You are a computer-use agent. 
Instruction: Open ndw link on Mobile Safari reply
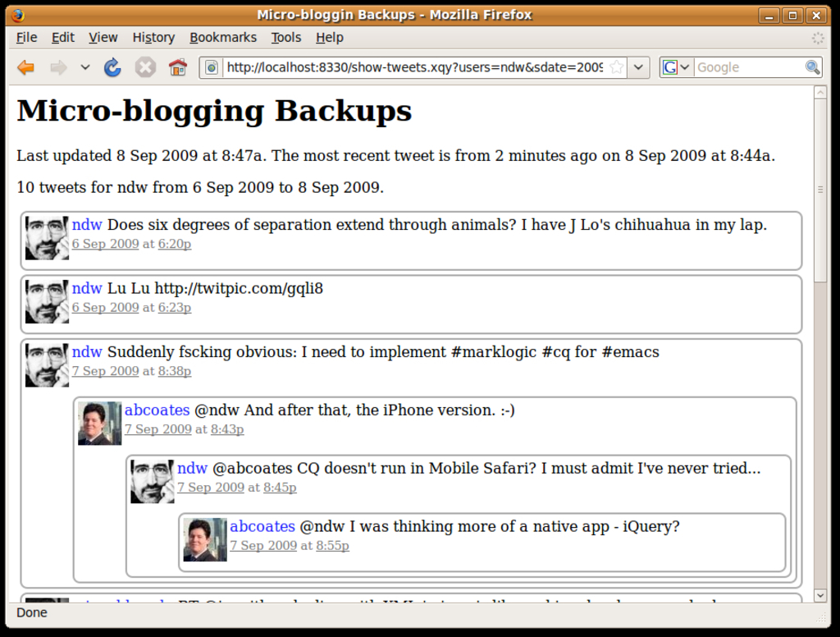192,468
